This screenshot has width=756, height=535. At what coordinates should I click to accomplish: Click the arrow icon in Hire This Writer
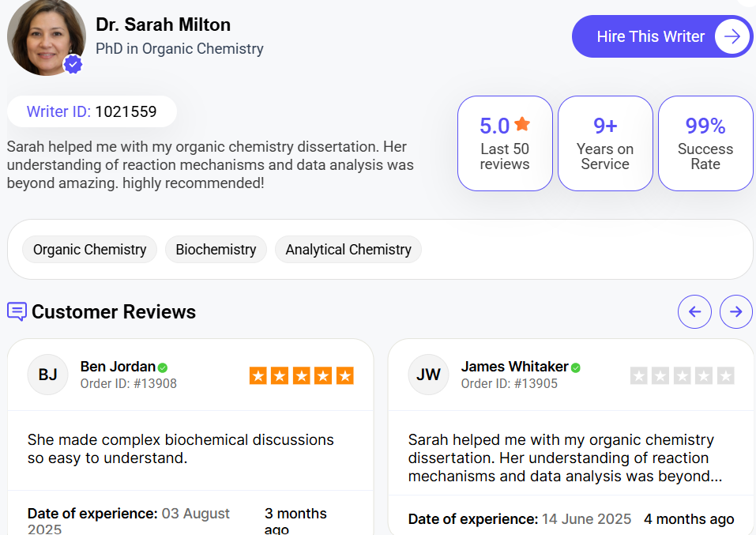[x=732, y=36]
